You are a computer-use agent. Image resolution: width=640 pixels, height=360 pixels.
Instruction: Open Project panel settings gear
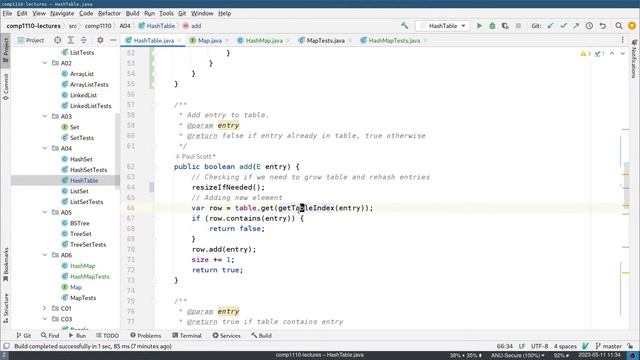(100, 40)
